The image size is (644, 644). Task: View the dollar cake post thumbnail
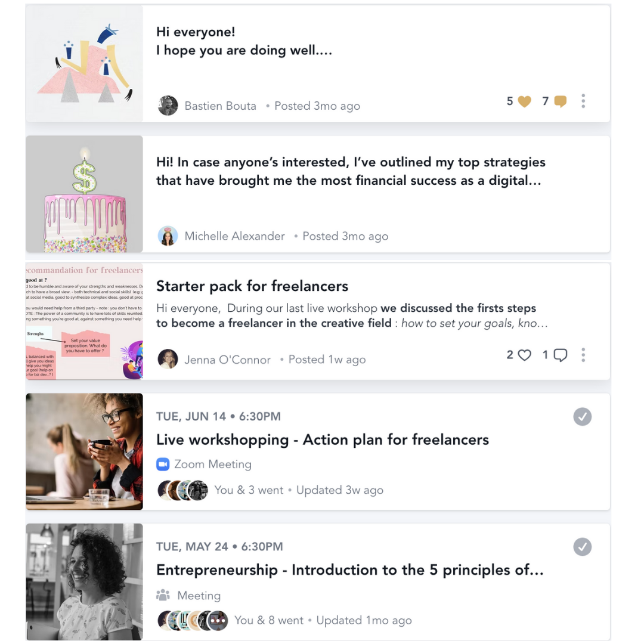pyautogui.click(x=84, y=194)
